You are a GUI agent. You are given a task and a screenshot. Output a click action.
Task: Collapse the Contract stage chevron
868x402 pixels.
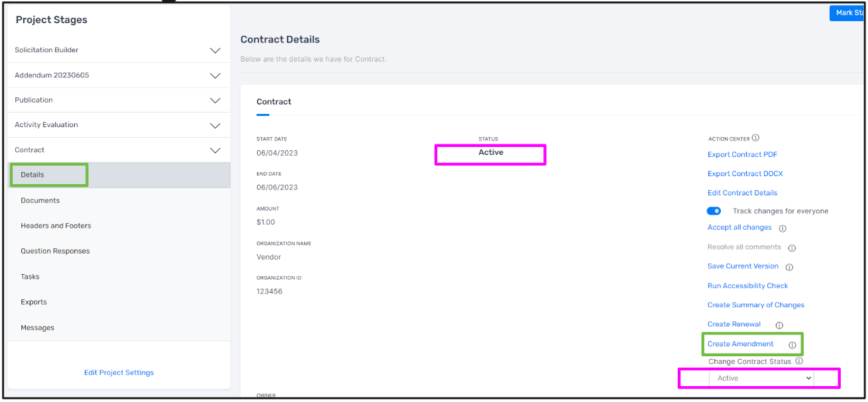click(215, 150)
